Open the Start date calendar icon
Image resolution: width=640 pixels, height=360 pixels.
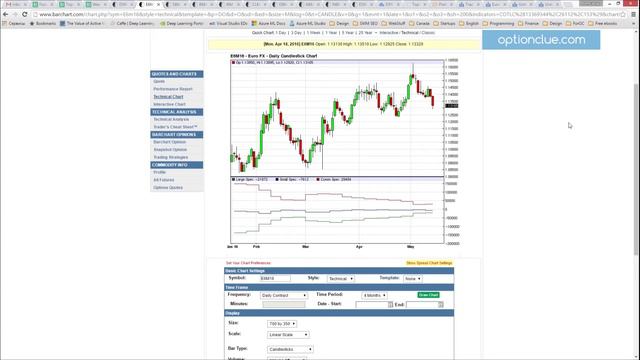(x=390, y=304)
